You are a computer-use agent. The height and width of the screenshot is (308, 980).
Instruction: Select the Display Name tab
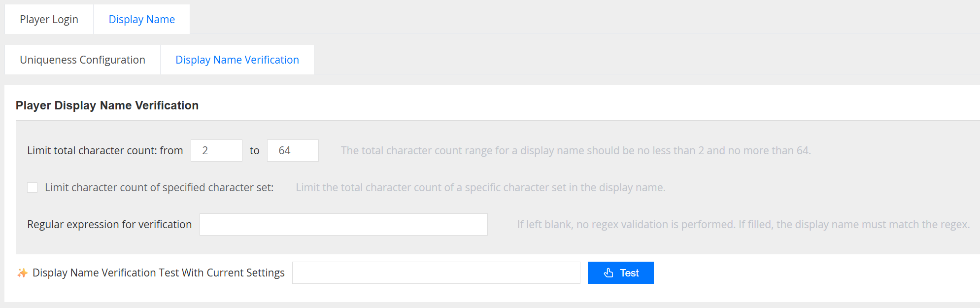141,20
